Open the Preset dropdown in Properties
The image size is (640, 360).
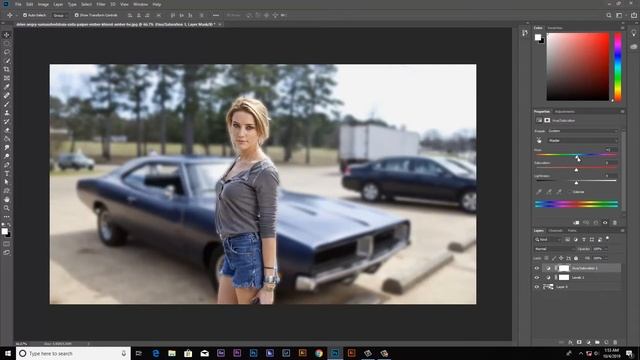[582, 131]
